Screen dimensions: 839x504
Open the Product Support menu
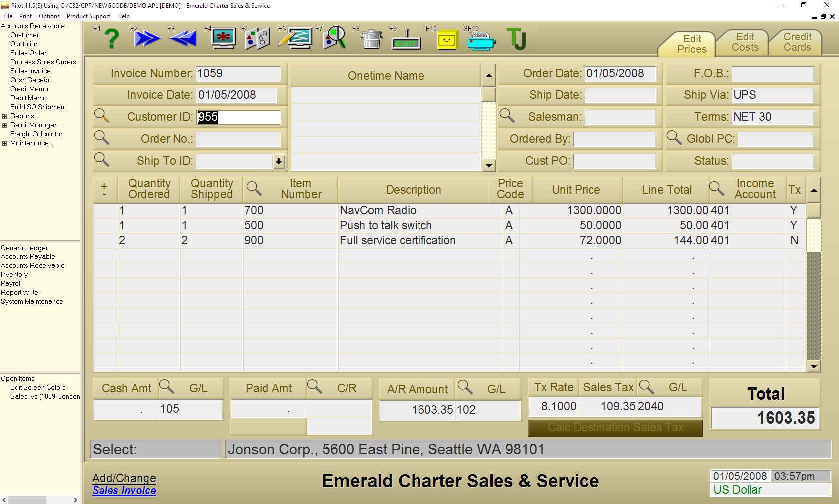coord(88,16)
